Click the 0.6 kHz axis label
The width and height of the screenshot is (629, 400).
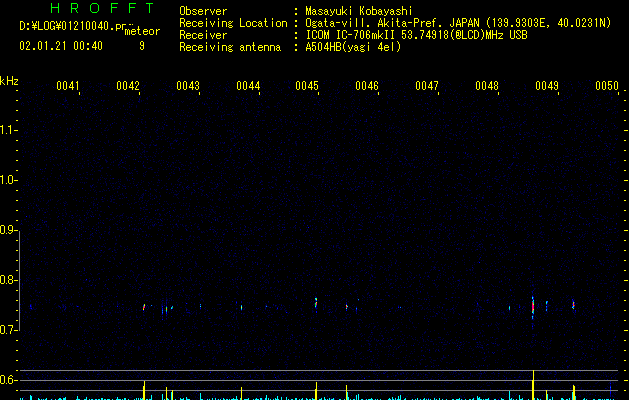tap(8, 380)
